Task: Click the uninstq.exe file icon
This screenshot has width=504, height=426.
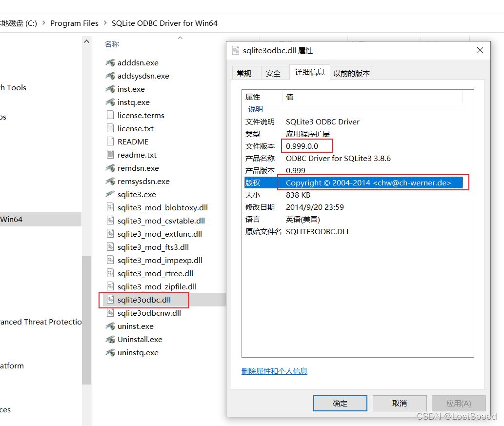Action: (110, 353)
